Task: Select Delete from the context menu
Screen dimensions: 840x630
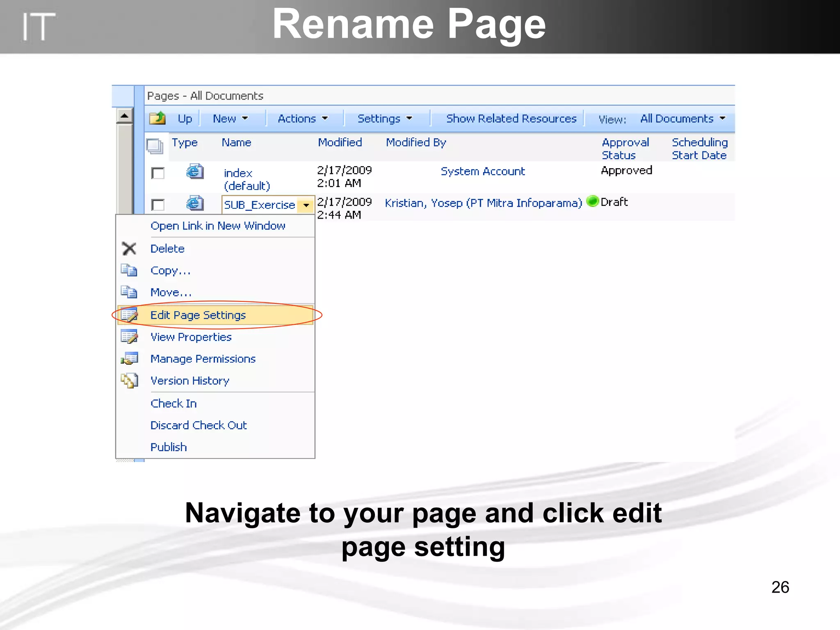Action: pos(167,249)
